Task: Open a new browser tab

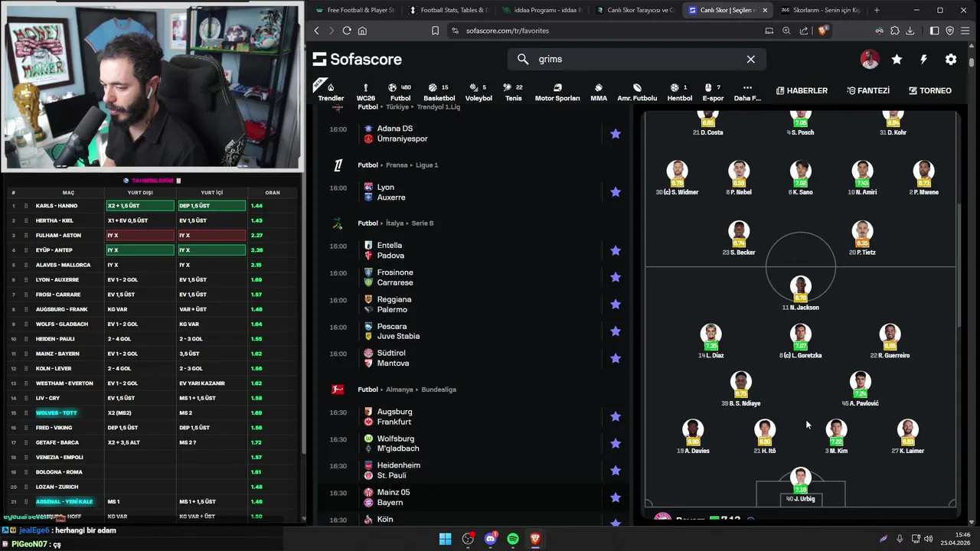Action: coord(877,10)
